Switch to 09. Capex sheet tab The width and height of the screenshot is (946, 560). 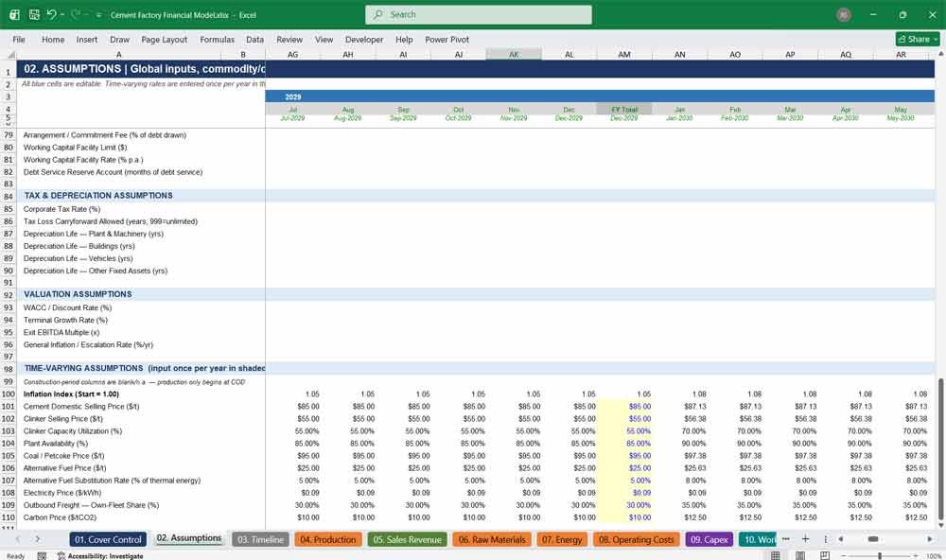pos(709,539)
